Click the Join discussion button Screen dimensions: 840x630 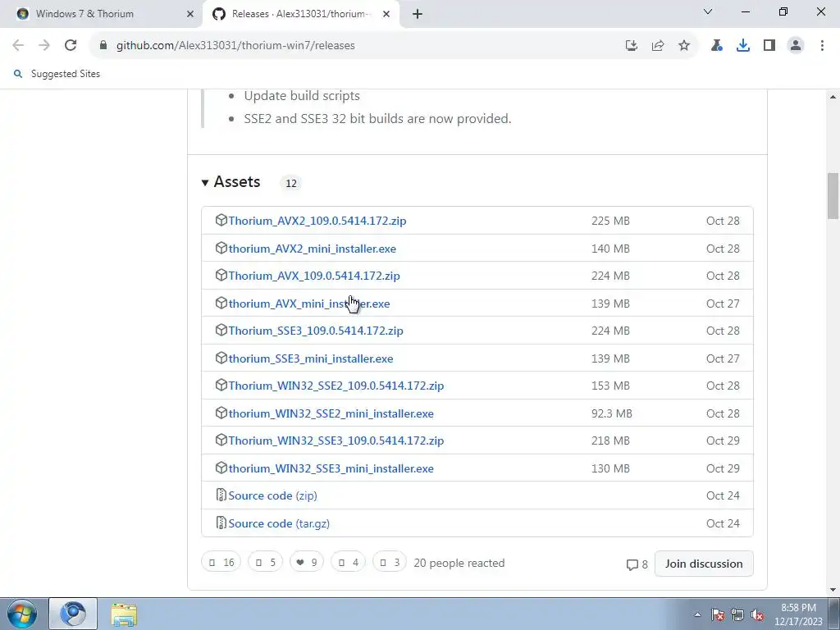(704, 564)
